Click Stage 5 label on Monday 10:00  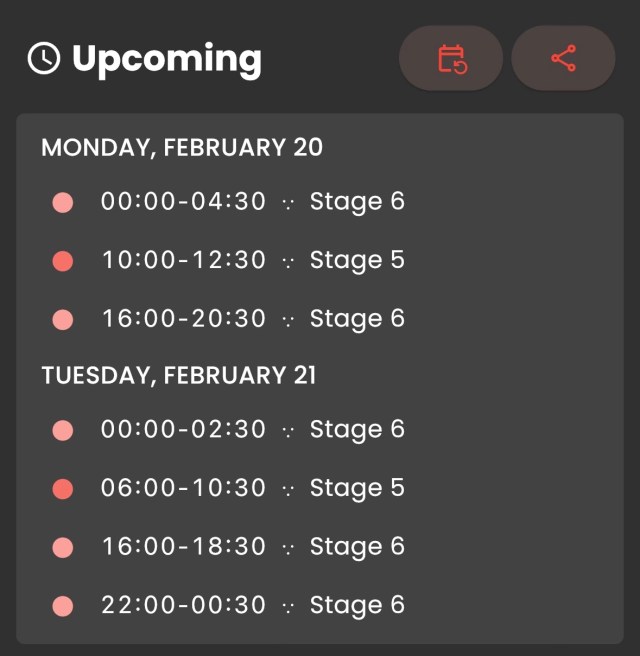pyautogui.click(x=357, y=260)
